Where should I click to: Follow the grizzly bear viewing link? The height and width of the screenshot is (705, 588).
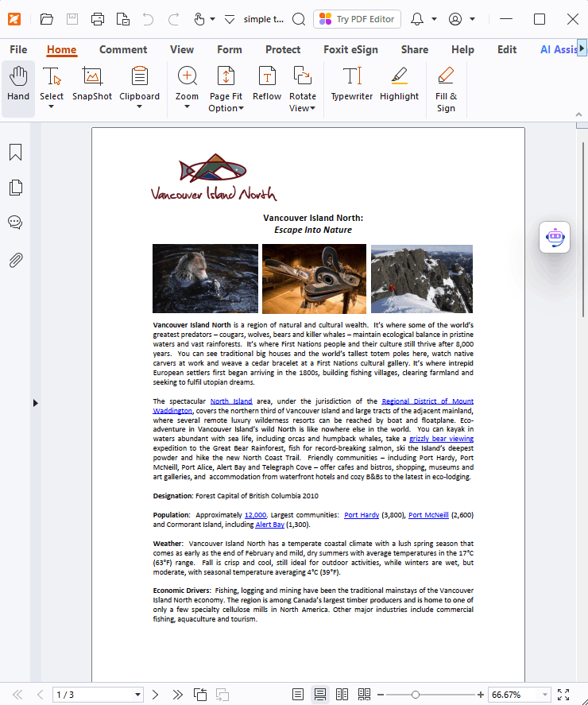[441, 439]
